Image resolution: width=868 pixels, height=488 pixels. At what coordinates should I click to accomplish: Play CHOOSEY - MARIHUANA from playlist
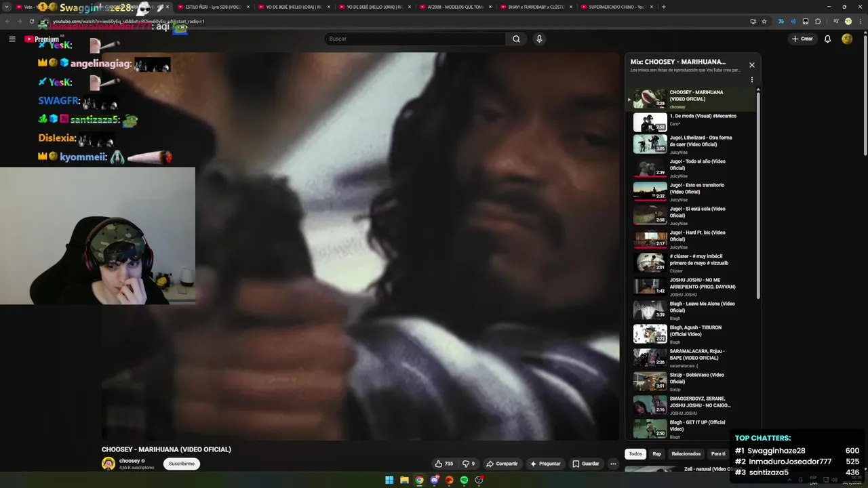[x=690, y=99]
